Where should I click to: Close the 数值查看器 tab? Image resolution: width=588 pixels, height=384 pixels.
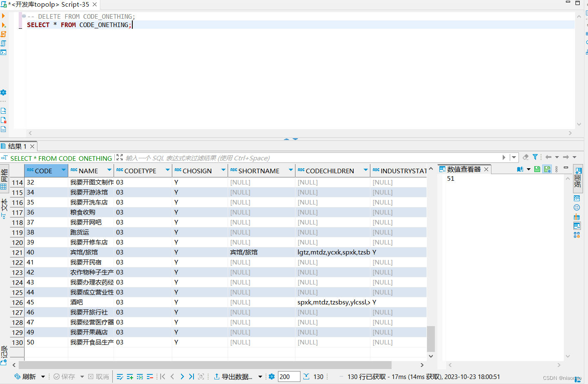coord(486,169)
